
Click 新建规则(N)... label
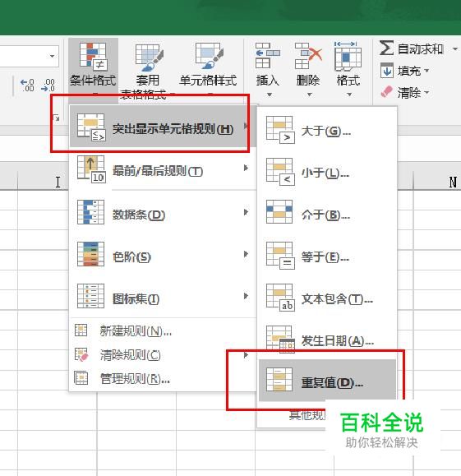136,331
